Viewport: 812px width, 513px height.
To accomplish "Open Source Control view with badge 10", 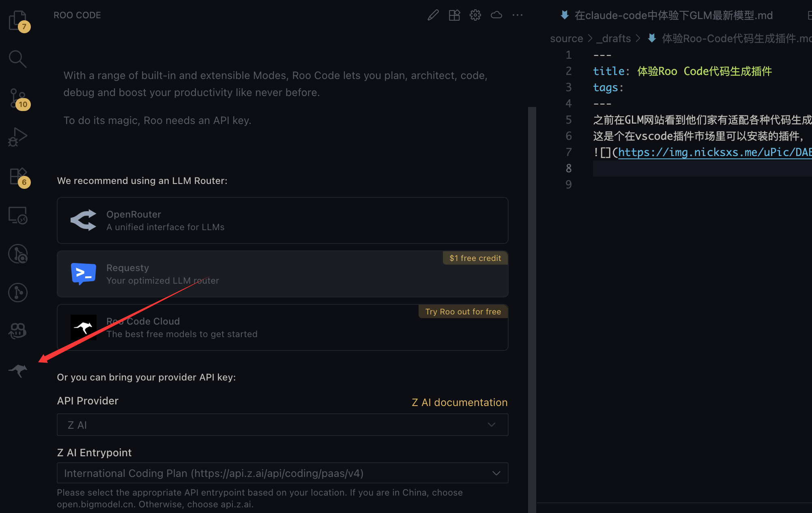I will pos(17,98).
